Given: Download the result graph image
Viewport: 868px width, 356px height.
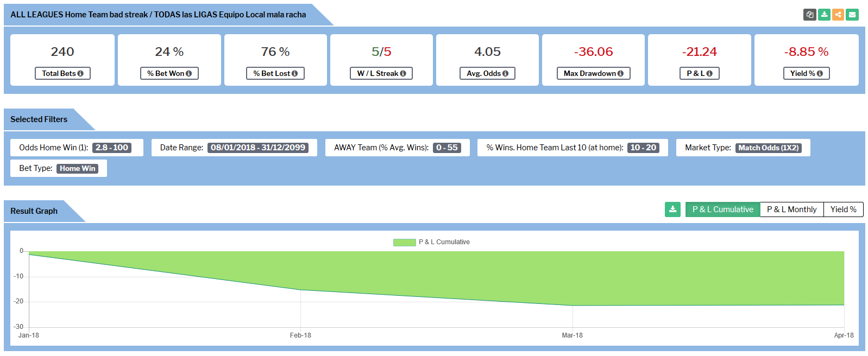Looking at the screenshot, I should [672, 209].
